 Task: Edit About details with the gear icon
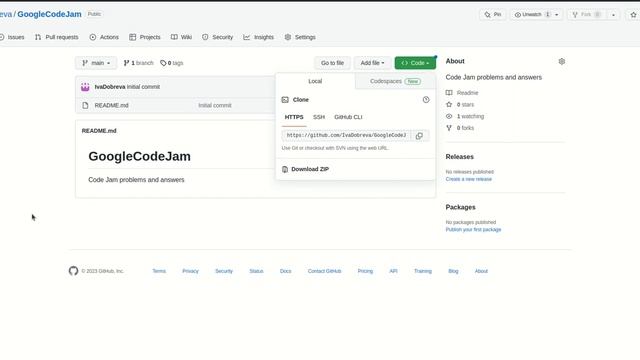(562, 62)
